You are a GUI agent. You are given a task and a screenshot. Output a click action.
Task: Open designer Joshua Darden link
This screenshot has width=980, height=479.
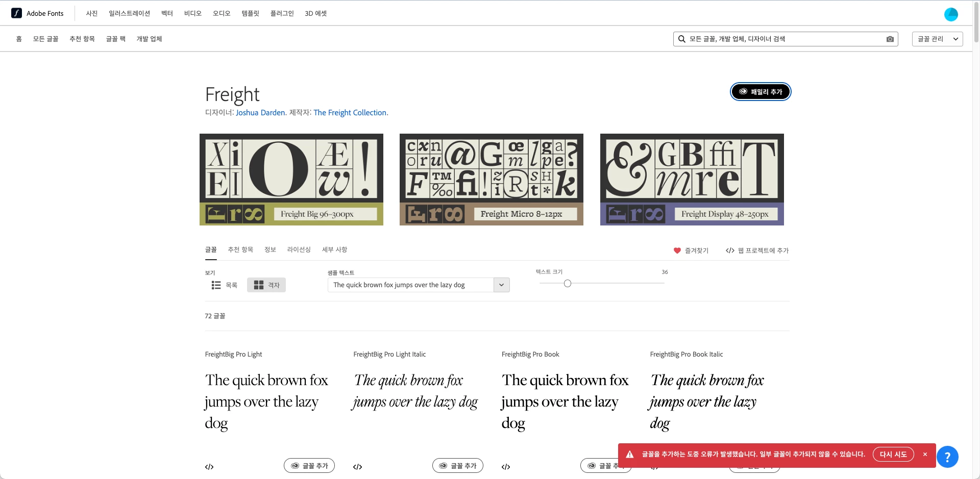click(x=260, y=113)
